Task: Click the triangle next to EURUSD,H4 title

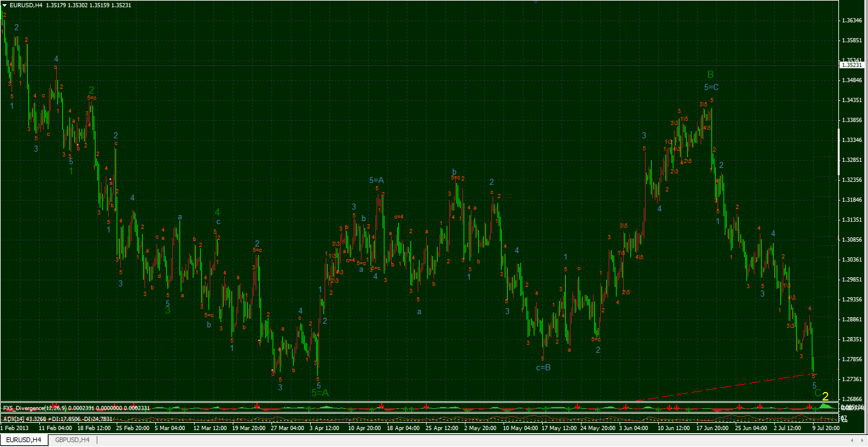Action: (x=5, y=5)
